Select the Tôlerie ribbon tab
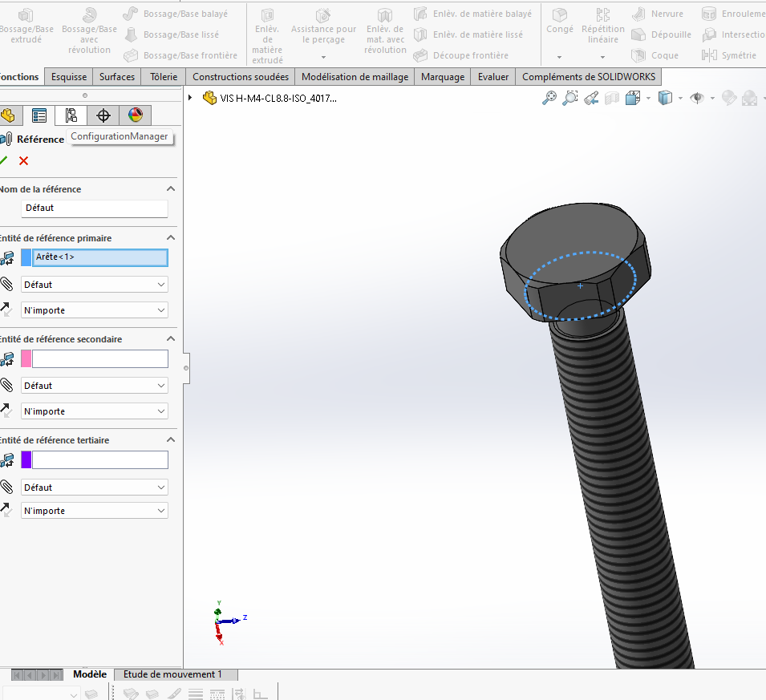The image size is (766, 700). coord(164,77)
